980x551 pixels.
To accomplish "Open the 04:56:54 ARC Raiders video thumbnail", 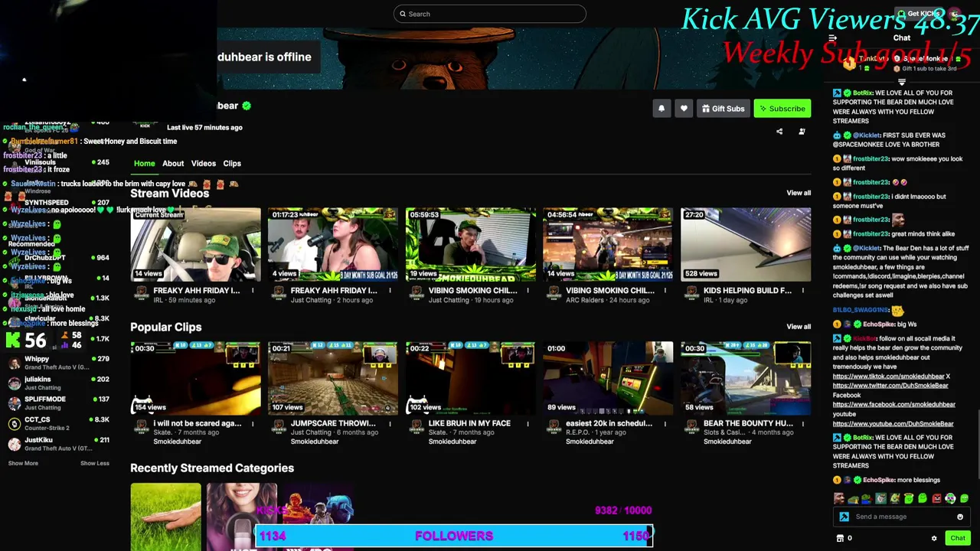I will click(609, 244).
